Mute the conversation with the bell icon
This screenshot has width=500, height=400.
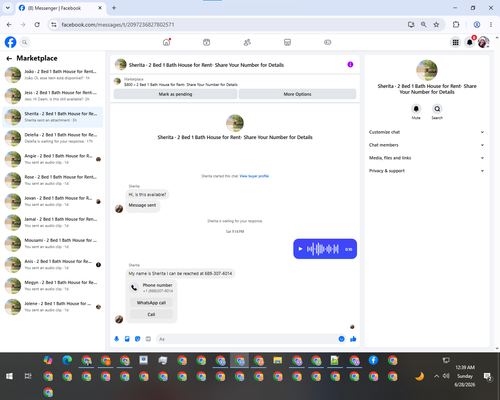tap(416, 109)
